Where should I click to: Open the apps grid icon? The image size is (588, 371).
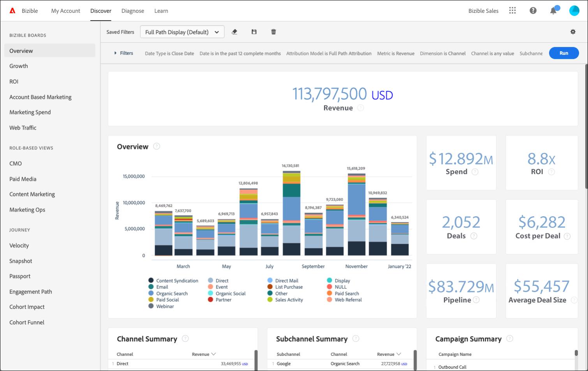(x=512, y=10)
